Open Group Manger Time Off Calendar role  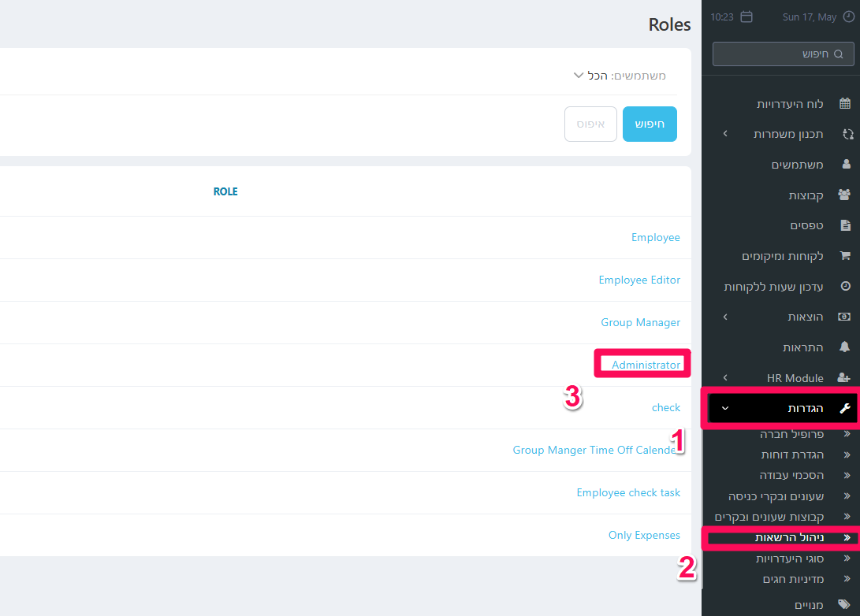596,450
